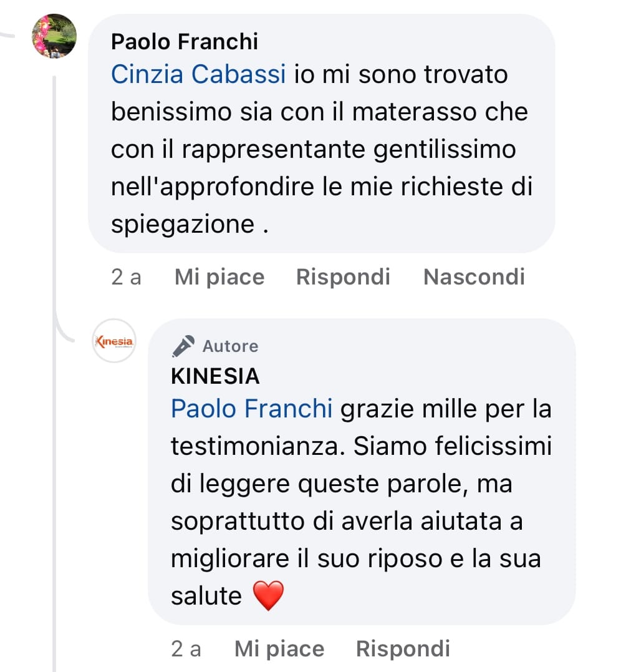Click Rispondi under Paolo Franchi's comment
Screen dimensions: 621x672
pos(343,276)
